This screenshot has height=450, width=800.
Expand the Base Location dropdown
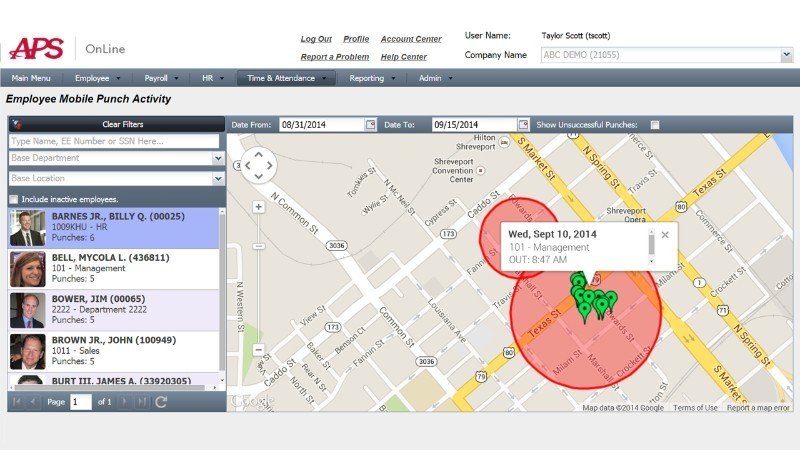click(218, 179)
